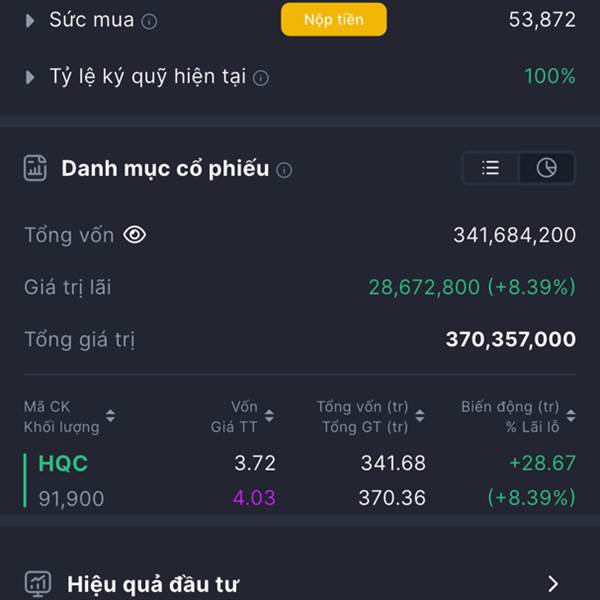Open the HQC stock ticker
The height and width of the screenshot is (600, 600).
tap(63, 463)
